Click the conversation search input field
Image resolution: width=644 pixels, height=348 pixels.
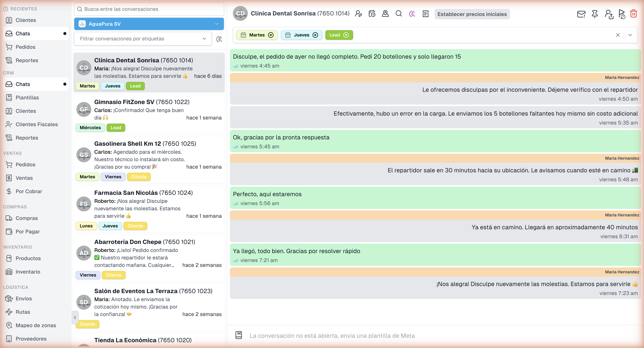[149, 9]
